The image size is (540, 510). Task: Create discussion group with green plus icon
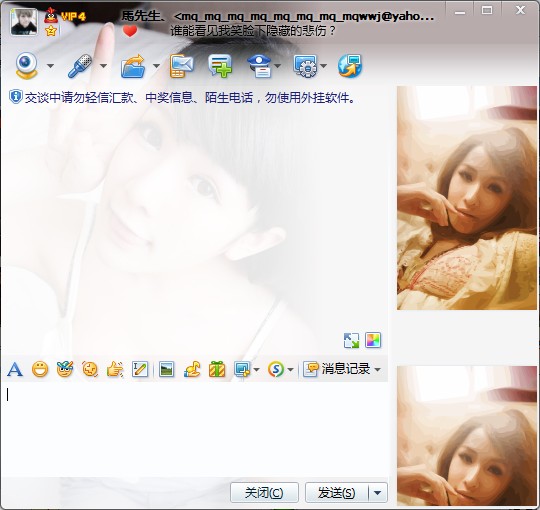(x=220, y=66)
